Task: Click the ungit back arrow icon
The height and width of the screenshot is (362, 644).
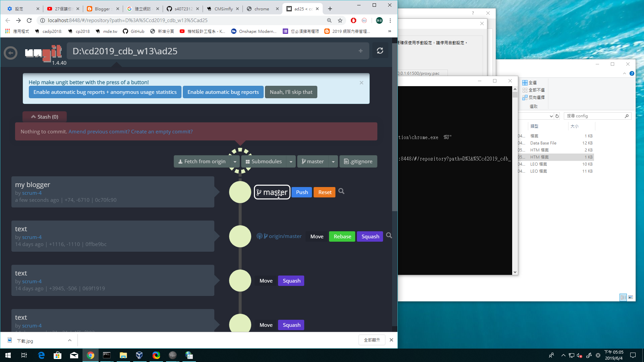Action: pyautogui.click(x=10, y=53)
